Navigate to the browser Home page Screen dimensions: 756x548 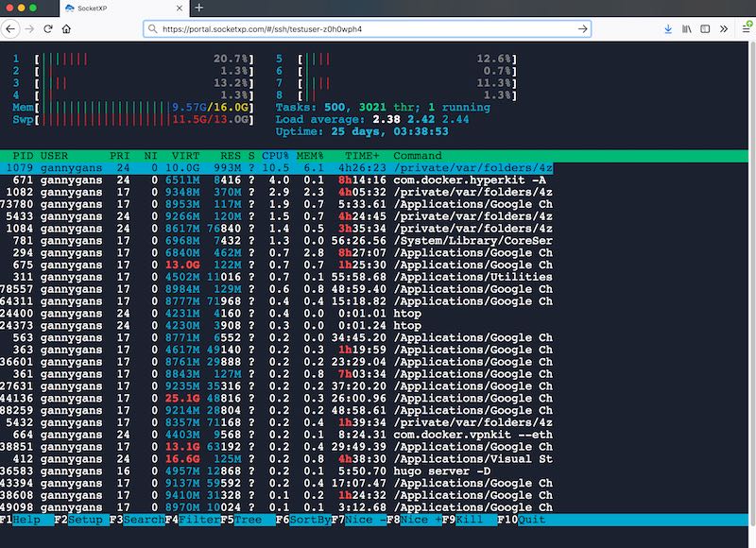[x=66, y=29]
